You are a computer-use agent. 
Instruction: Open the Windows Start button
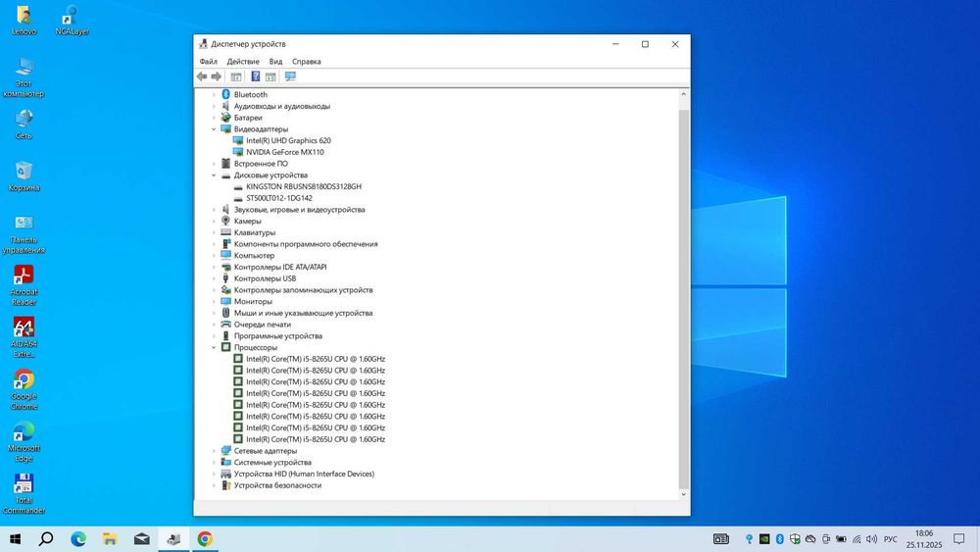pyautogui.click(x=15, y=538)
